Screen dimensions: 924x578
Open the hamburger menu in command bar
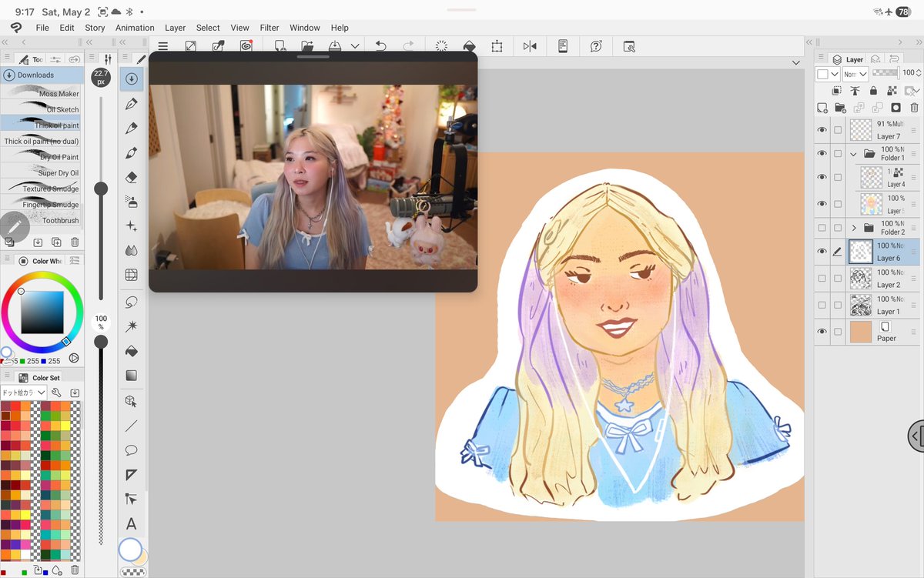pyautogui.click(x=163, y=46)
